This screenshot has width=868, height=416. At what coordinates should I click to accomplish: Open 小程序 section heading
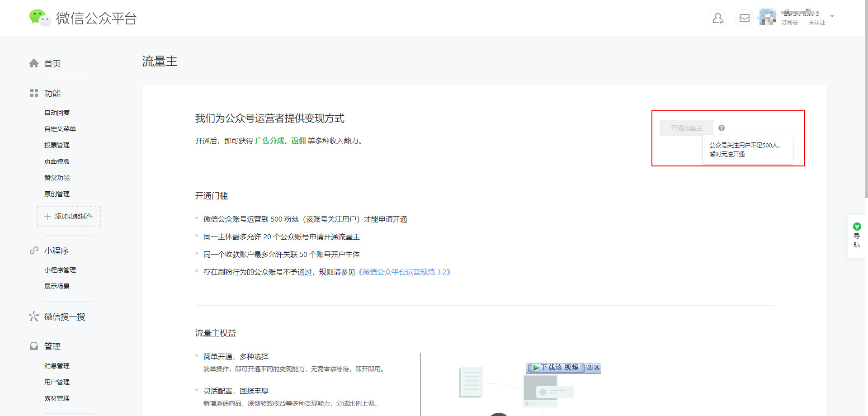pyautogui.click(x=57, y=251)
